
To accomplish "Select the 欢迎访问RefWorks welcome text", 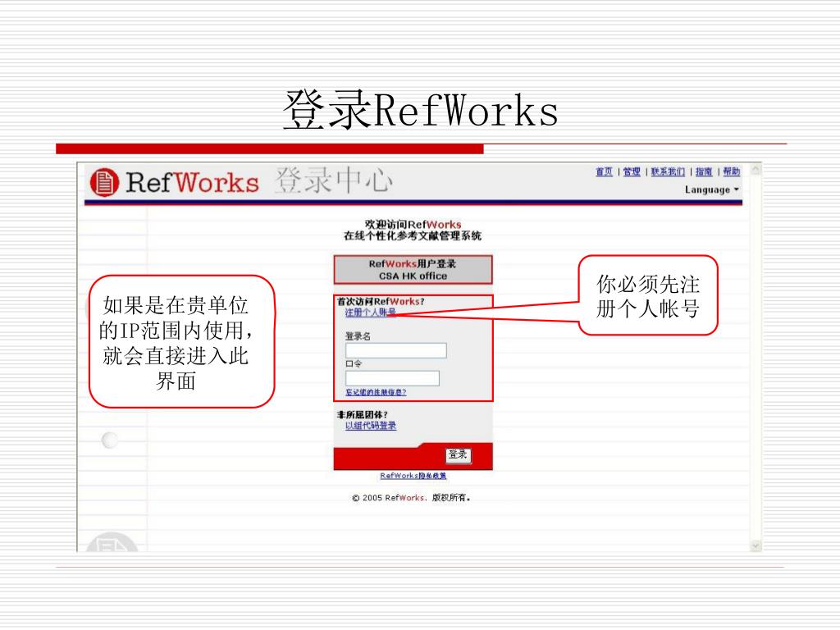I will (413, 225).
